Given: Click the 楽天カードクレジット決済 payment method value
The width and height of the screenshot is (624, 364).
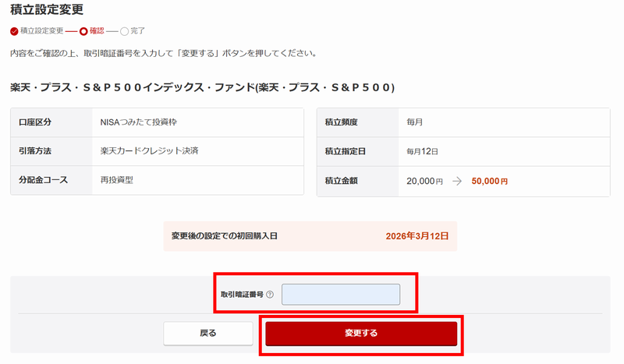Looking at the screenshot, I should pyautogui.click(x=150, y=151).
